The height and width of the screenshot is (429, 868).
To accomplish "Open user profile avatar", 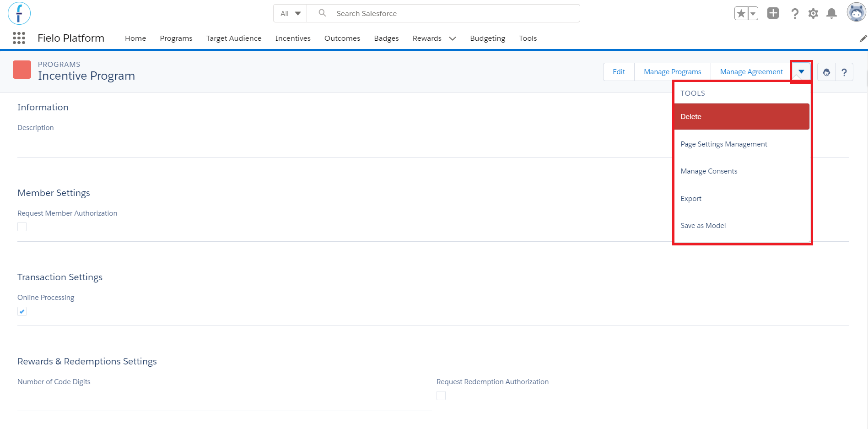I will coord(856,12).
